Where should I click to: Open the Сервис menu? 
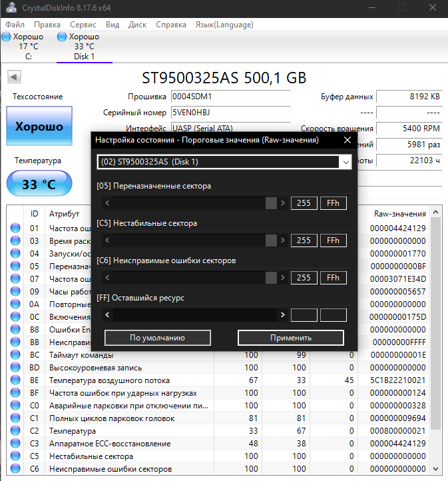(x=83, y=25)
